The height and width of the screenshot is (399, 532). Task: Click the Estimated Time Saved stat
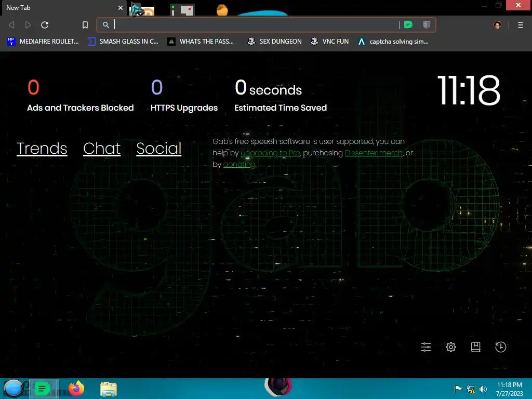click(x=281, y=96)
